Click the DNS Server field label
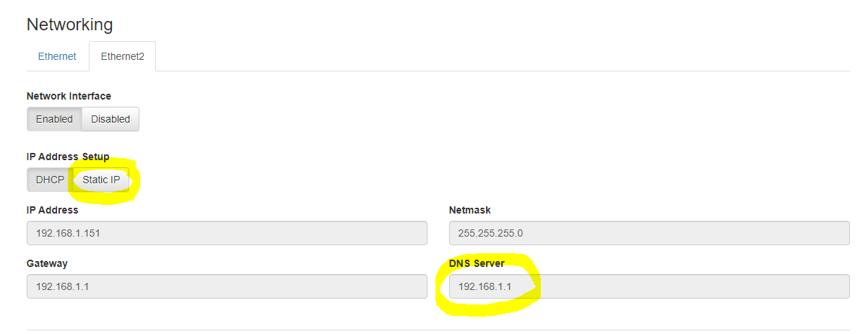Screen dimensions: 868x334 pos(477,263)
